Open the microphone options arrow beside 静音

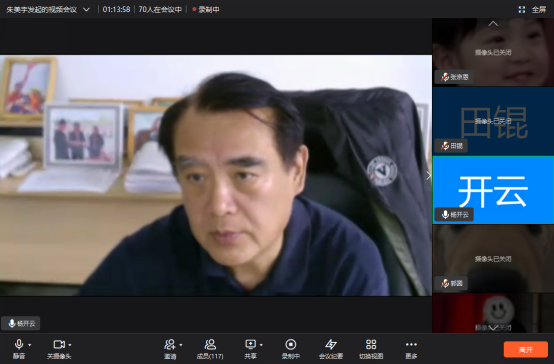pos(30,345)
